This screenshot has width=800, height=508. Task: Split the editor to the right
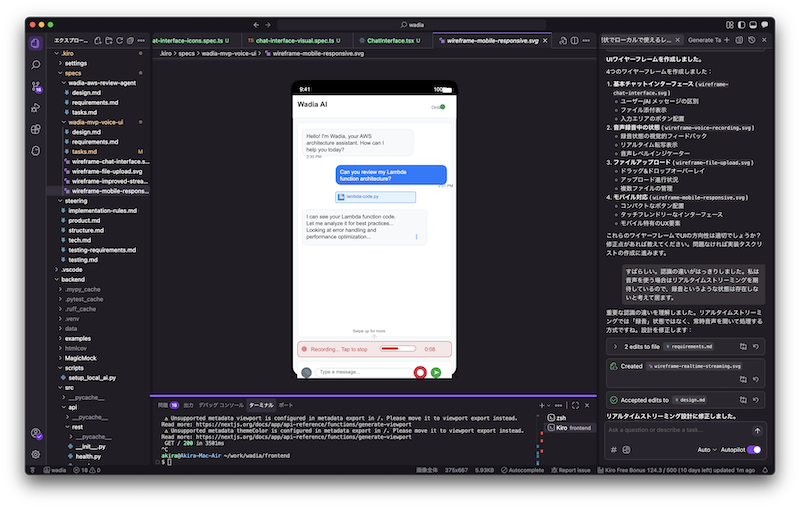pyautogui.click(x=574, y=40)
